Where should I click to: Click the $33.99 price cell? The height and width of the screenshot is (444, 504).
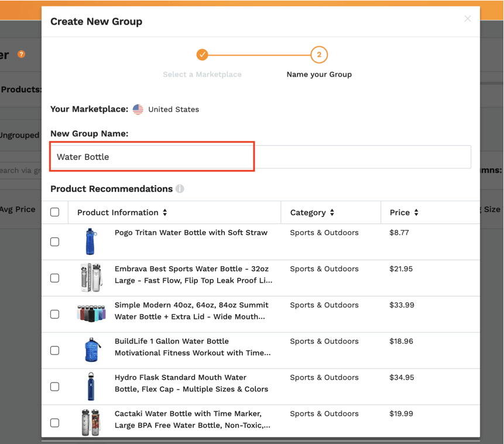402,305
